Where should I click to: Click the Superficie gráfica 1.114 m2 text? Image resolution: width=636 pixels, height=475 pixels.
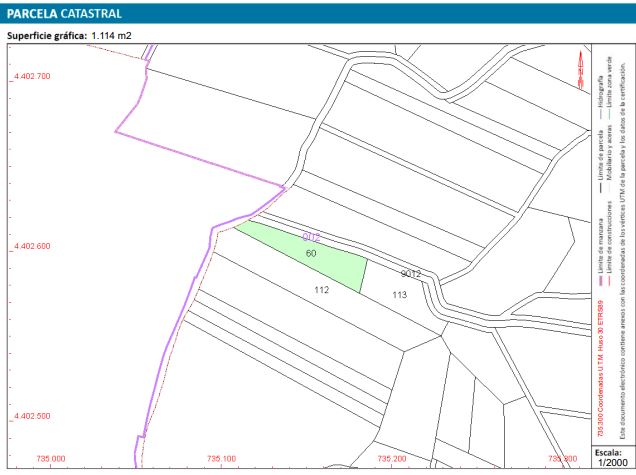click(x=70, y=35)
